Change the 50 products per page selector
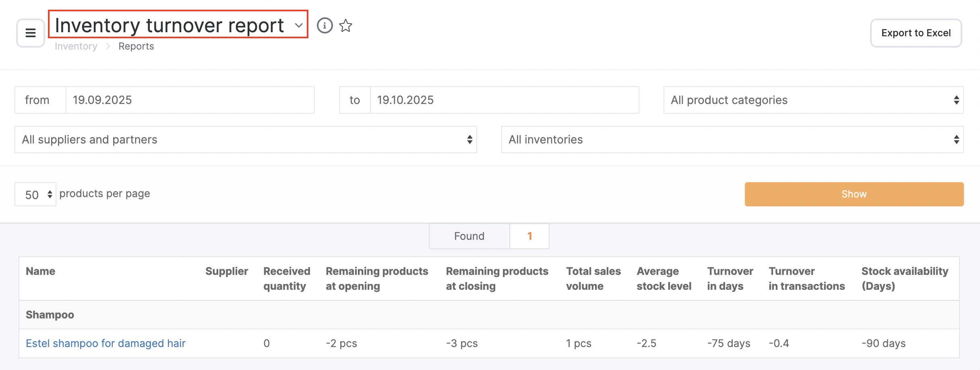Image resolution: width=980 pixels, height=370 pixels. pyautogui.click(x=35, y=195)
